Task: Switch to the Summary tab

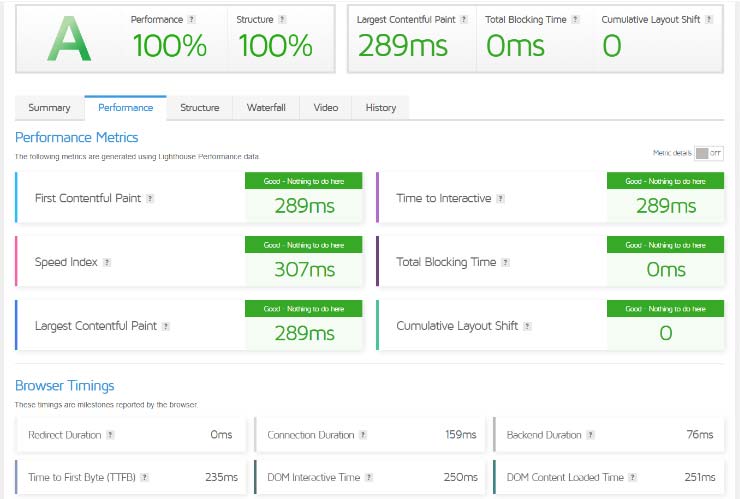Action: [x=49, y=108]
